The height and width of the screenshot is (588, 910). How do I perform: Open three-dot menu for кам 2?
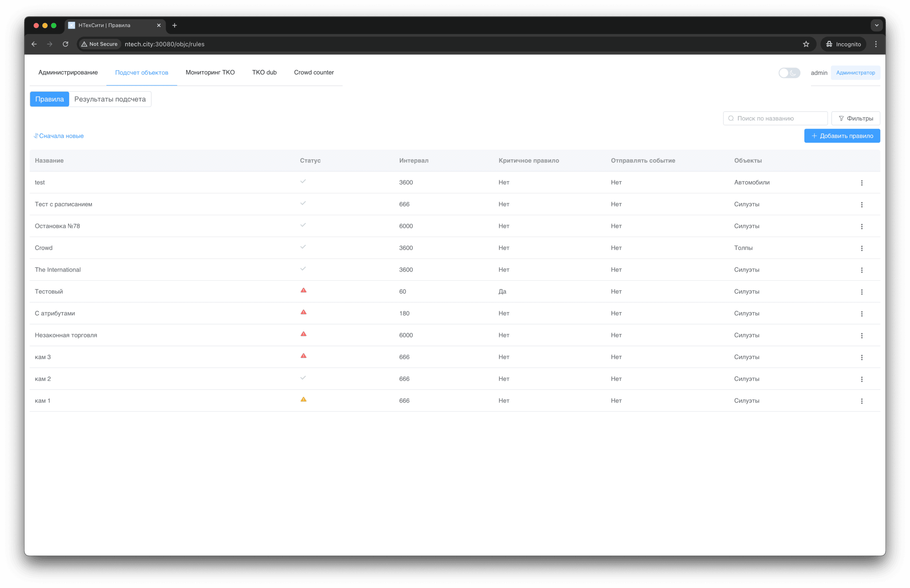862,379
